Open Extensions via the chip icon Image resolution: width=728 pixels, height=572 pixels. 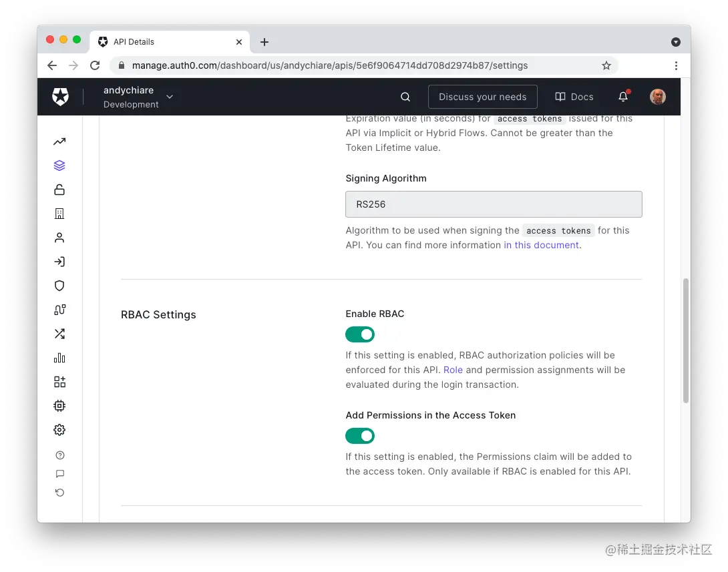pyautogui.click(x=59, y=405)
